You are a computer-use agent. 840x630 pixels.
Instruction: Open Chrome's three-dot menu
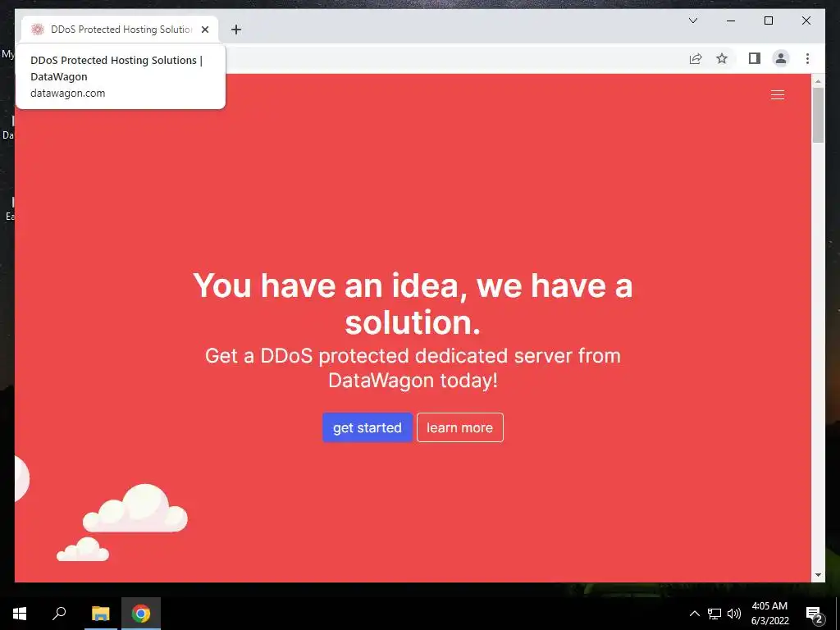[807, 58]
